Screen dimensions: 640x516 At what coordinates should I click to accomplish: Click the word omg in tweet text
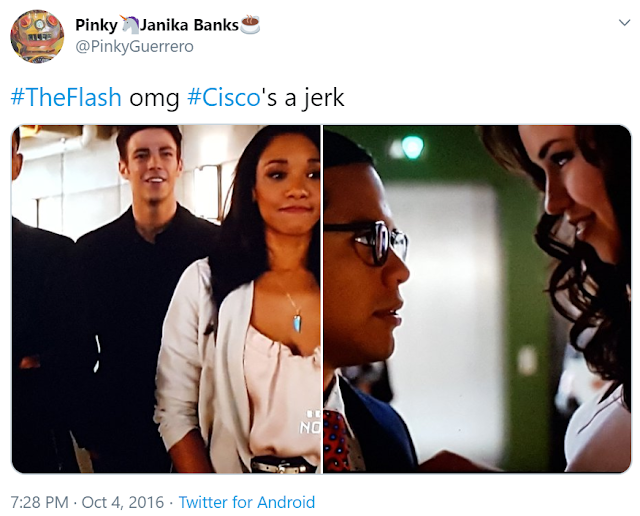point(154,99)
